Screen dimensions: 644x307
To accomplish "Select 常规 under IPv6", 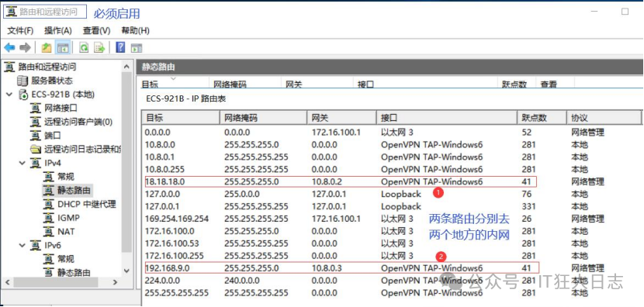I will (66, 259).
